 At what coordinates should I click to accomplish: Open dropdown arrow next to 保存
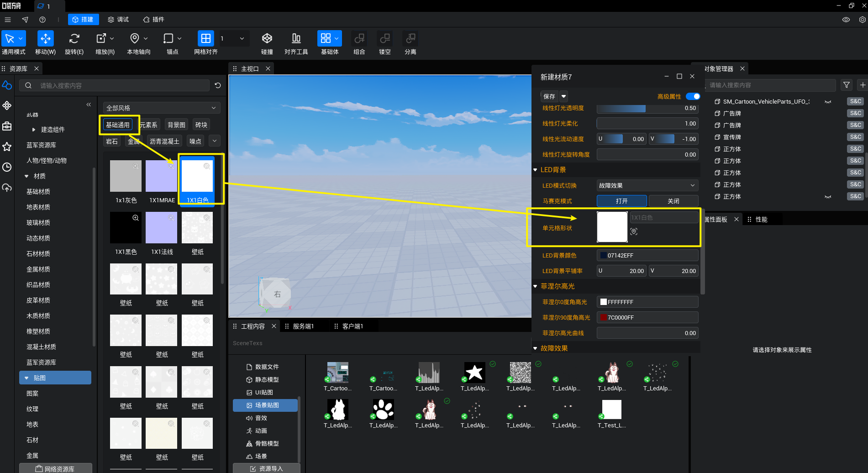[x=564, y=96]
